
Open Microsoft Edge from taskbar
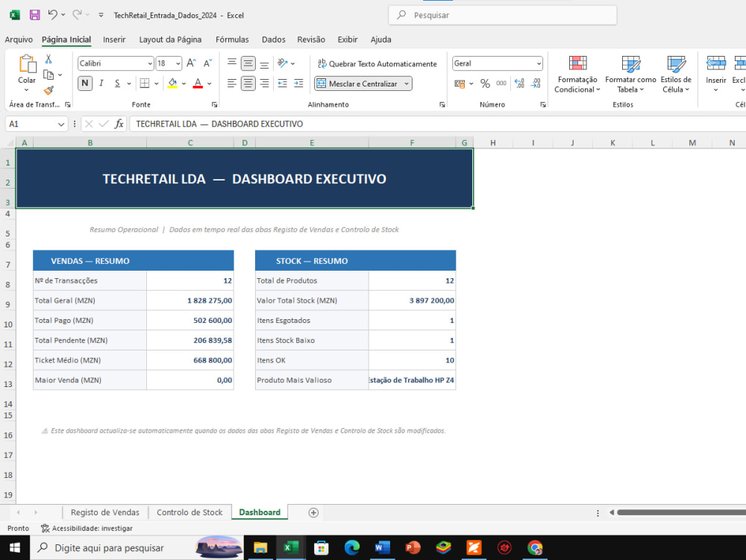351,547
